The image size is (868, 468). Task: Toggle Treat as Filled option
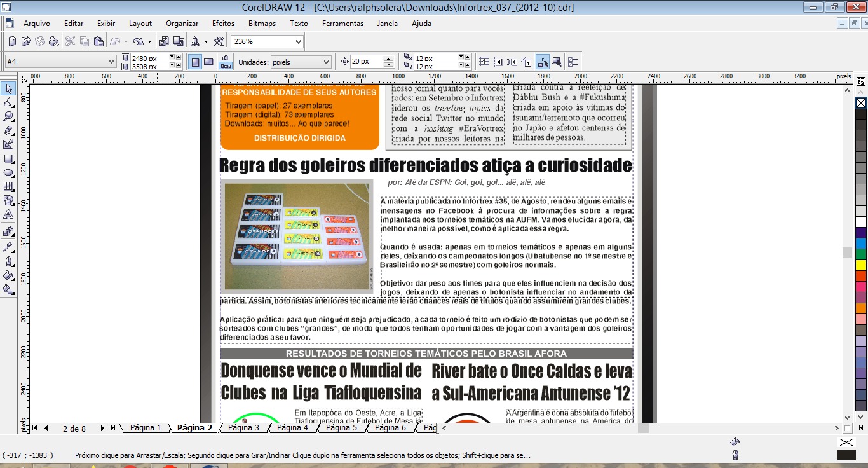point(557,62)
